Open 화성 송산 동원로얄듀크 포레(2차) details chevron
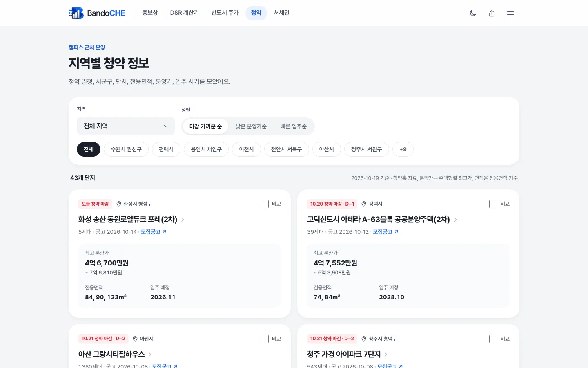588x368 pixels. (183, 220)
